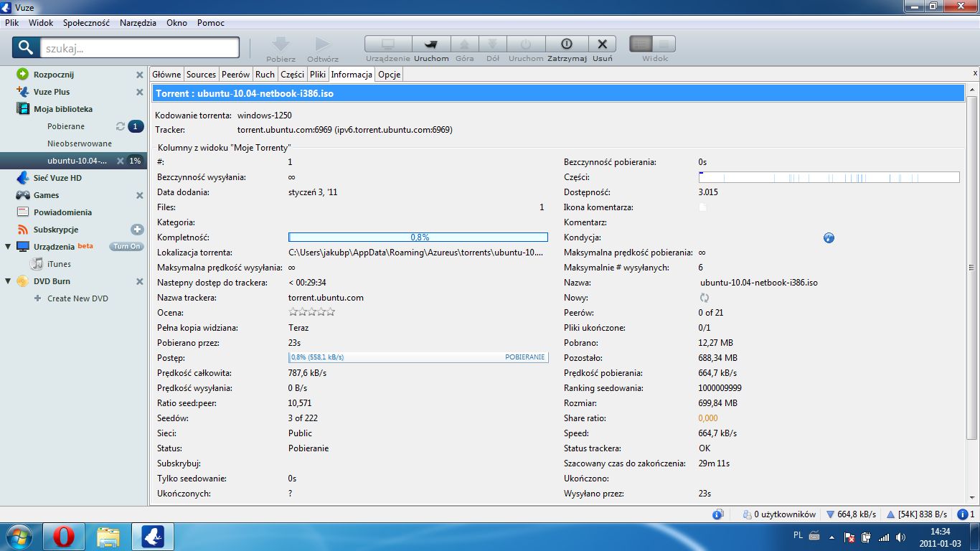Focus the szukaj search field
The height and width of the screenshot is (551, 980).
(140, 48)
